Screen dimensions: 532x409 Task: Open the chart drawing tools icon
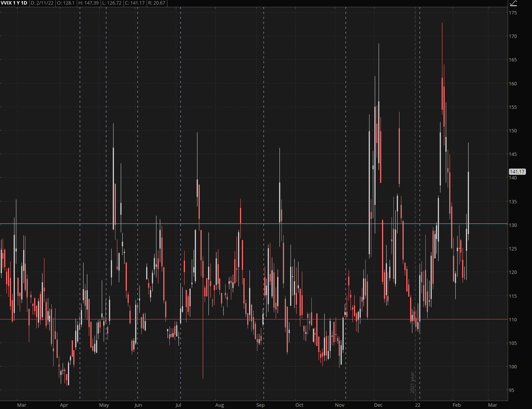click(x=513, y=3)
